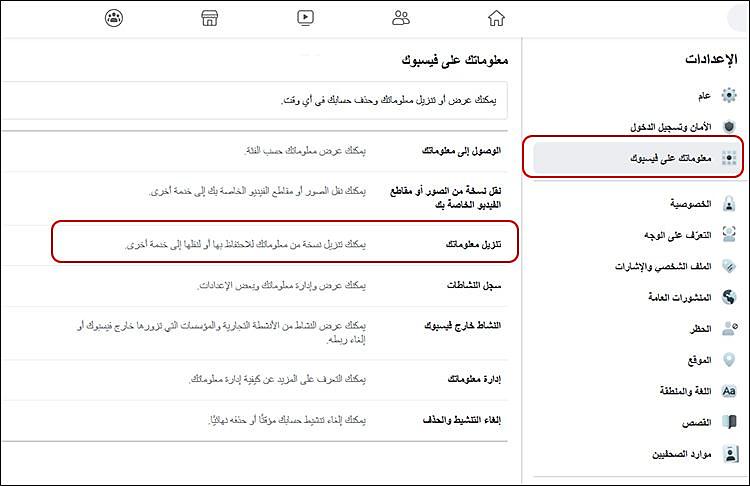Click the globe icon beside المنشورات العامة
750x486 pixels.
pyautogui.click(x=728, y=297)
